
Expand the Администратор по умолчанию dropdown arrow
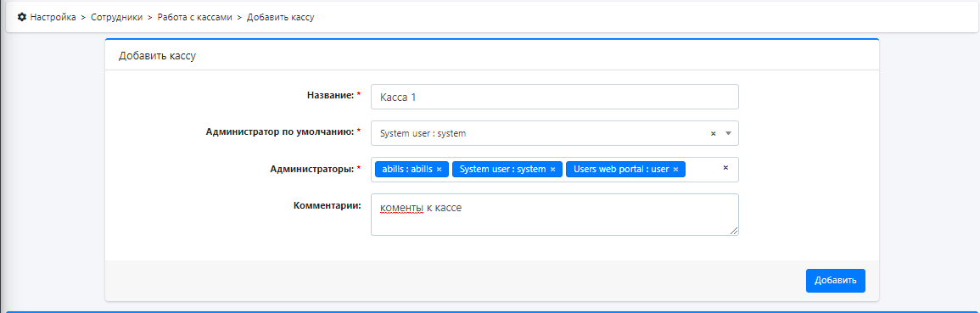pyautogui.click(x=728, y=133)
